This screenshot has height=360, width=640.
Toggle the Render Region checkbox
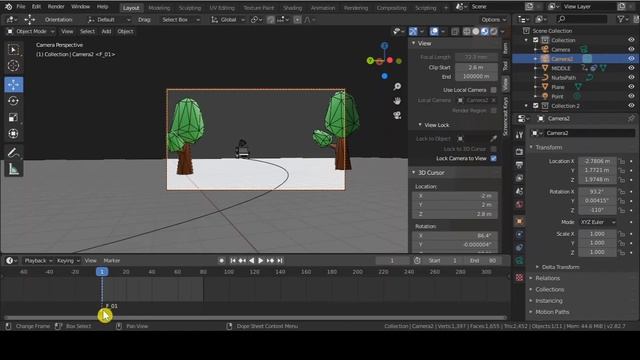[493, 111]
